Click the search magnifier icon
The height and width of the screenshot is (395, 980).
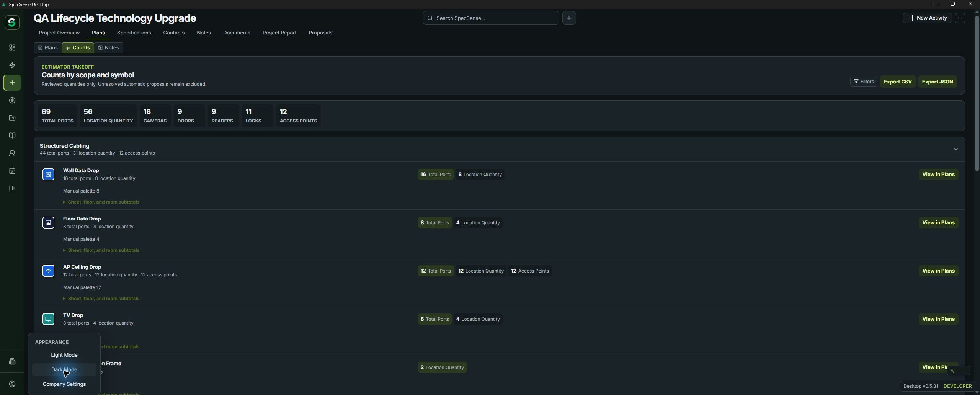click(x=430, y=18)
